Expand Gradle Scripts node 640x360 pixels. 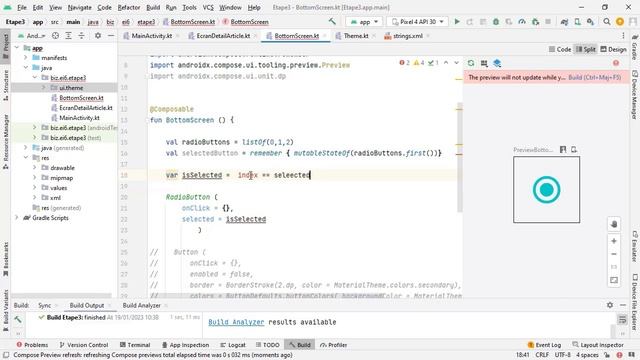click(17, 218)
